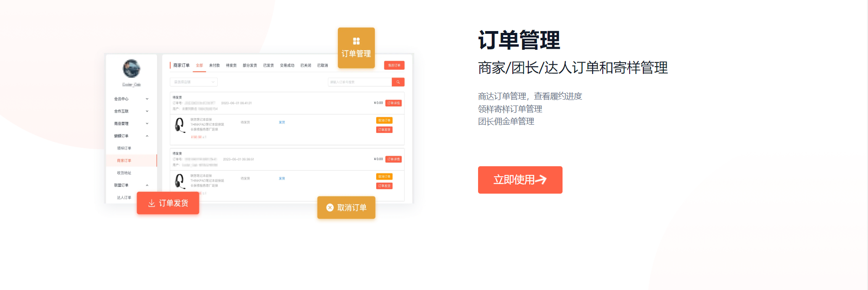Click the orange search magnifier icon

pyautogui.click(x=398, y=82)
